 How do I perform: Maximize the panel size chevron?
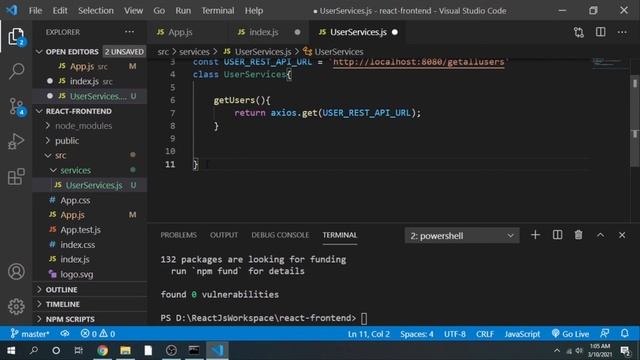tap(600, 235)
